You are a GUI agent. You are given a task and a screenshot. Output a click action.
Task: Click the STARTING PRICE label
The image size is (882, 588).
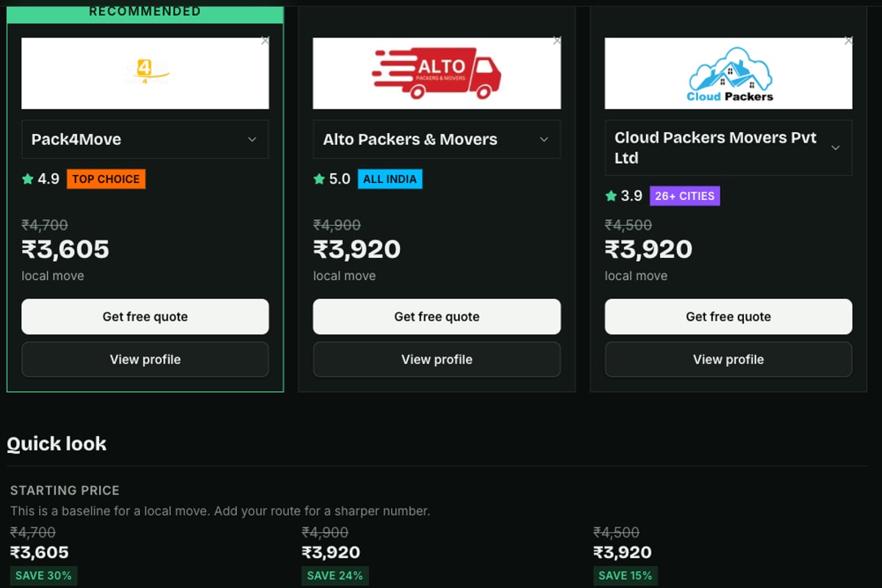point(65,490)
